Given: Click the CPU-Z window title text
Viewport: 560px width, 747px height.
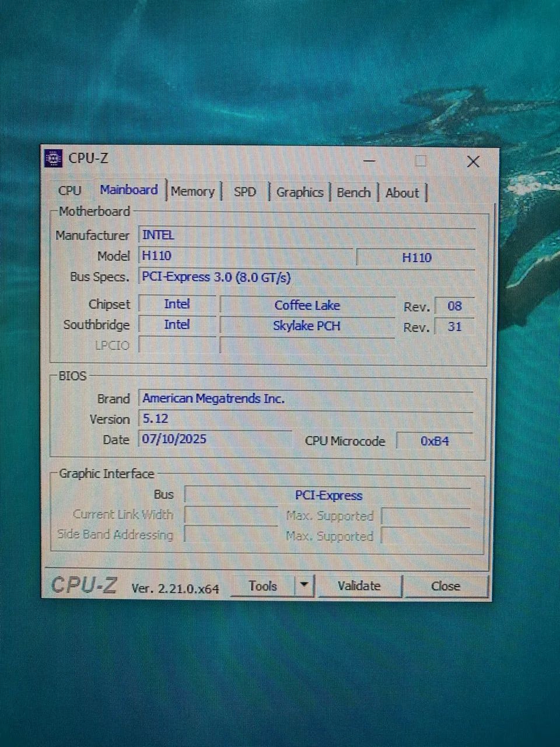Looking at the screenshot, I should 88,158.
